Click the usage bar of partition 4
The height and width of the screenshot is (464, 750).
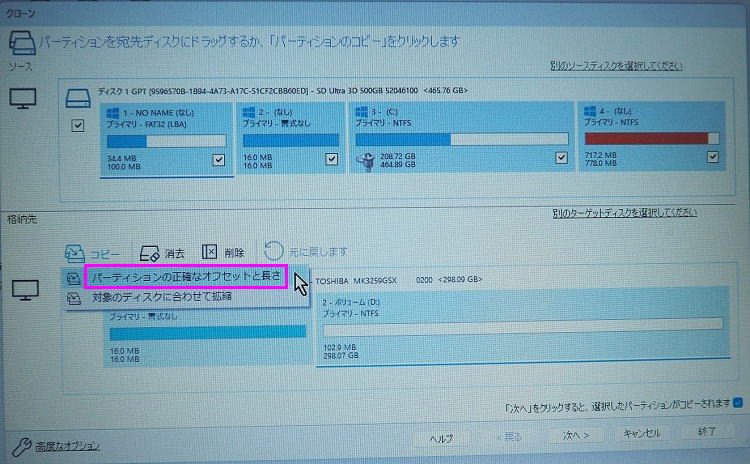[x=651, y=138]
